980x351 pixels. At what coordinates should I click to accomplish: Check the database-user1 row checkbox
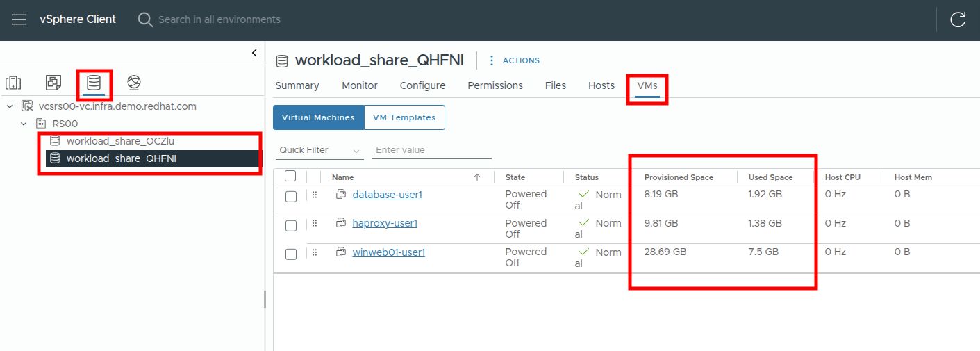291,197
